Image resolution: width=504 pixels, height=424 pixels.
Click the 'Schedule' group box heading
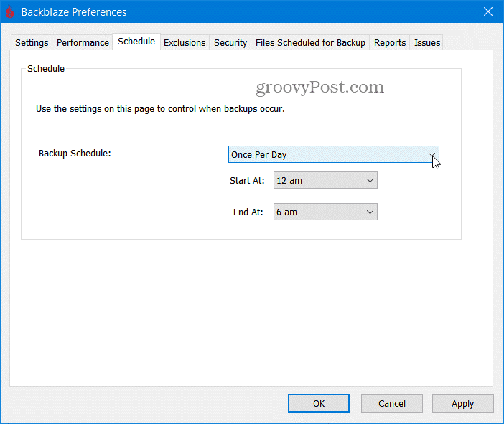click(x=46, y=69)
